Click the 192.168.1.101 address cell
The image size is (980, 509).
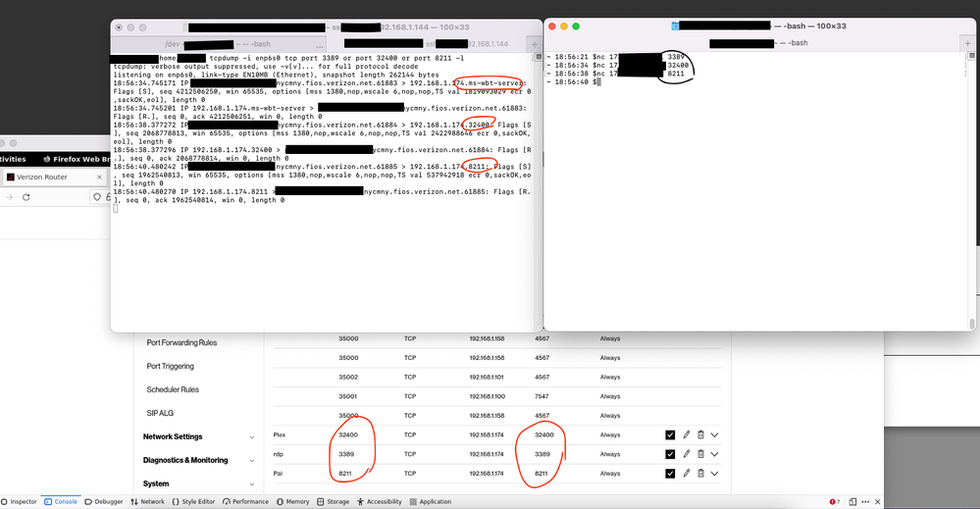coord(487,378)
